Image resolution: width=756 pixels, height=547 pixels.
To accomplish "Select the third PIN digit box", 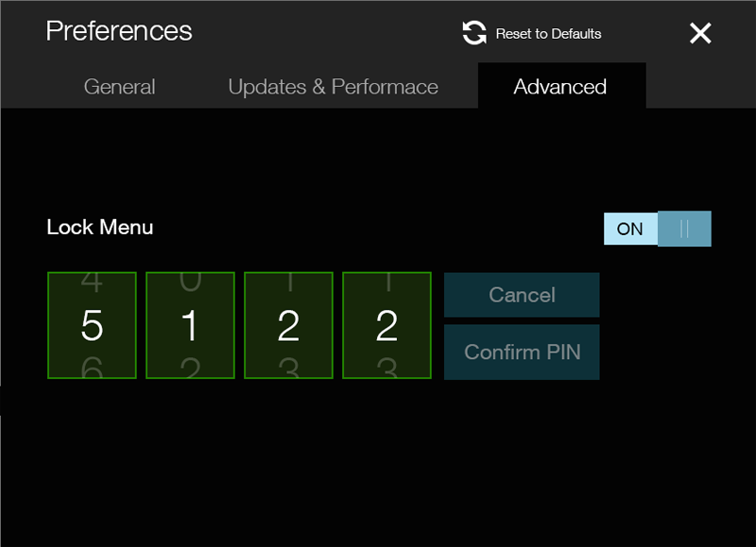I will click(x=288, y=326).
